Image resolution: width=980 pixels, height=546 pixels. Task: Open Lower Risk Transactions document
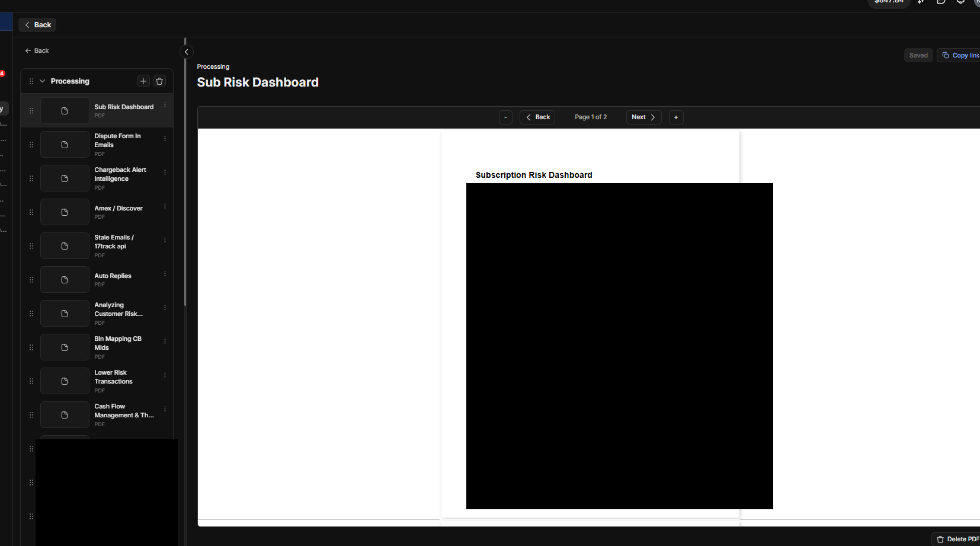pos(97,381)
